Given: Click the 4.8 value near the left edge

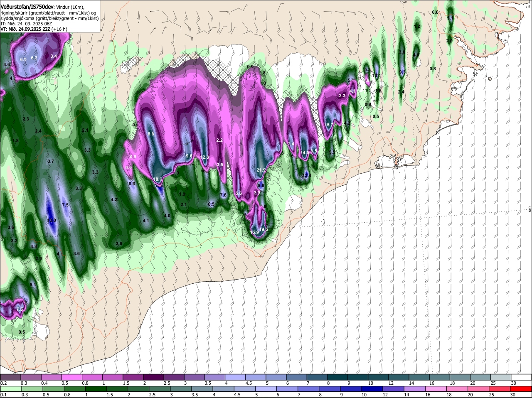Looking at the screenshot, I should (34, 246).
